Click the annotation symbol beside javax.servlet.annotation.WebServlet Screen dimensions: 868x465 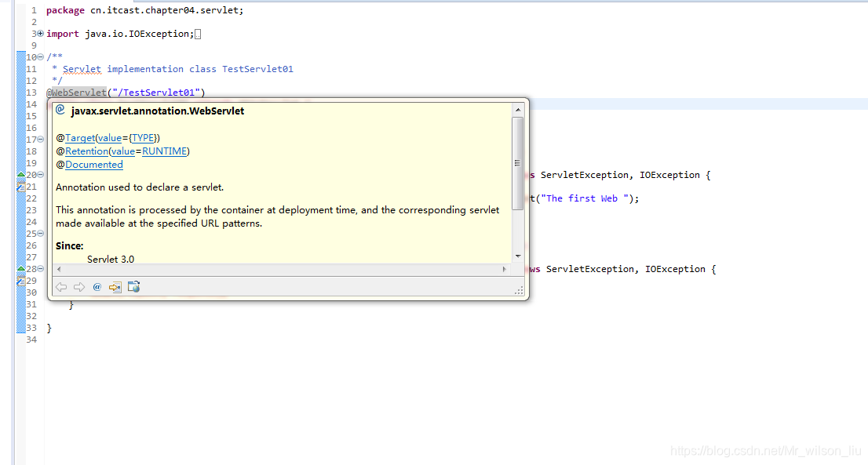60,109
